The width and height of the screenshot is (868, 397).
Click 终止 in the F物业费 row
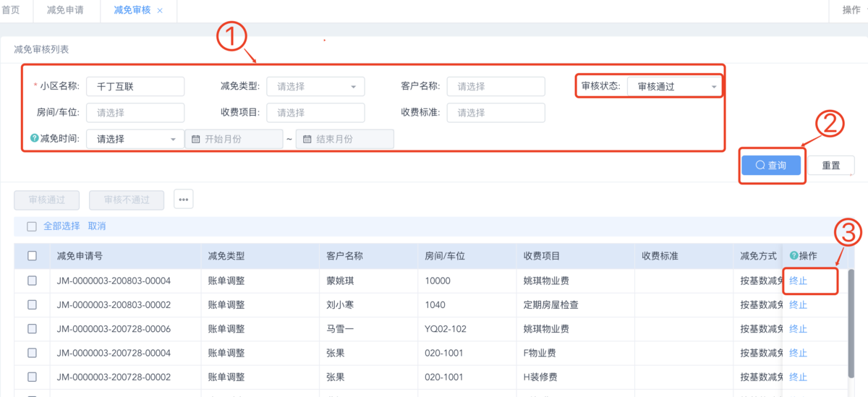(x=798, y=353)
